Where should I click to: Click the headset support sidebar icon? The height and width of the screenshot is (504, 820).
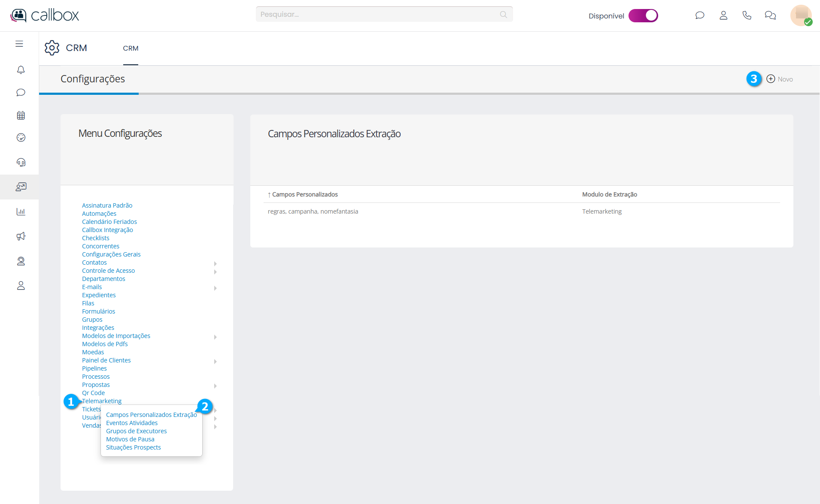[x=21, y=163]
